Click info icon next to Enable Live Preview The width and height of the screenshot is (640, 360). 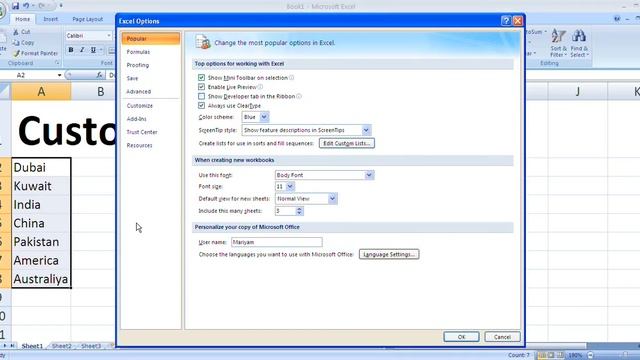(260, 87)
